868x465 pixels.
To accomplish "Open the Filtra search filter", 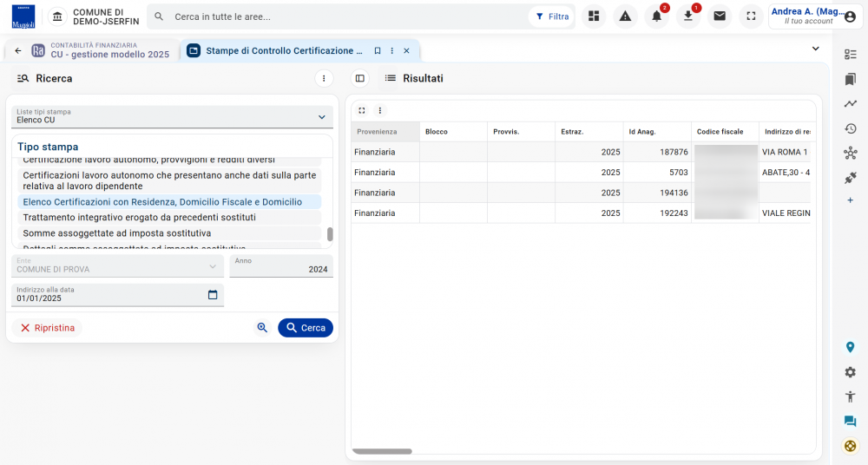I will (552, 16).
